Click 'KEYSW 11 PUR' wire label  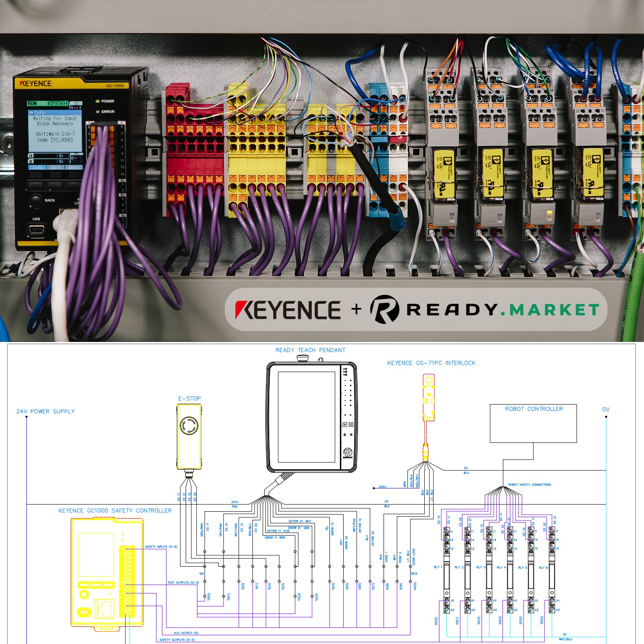[x=278, y=531]
